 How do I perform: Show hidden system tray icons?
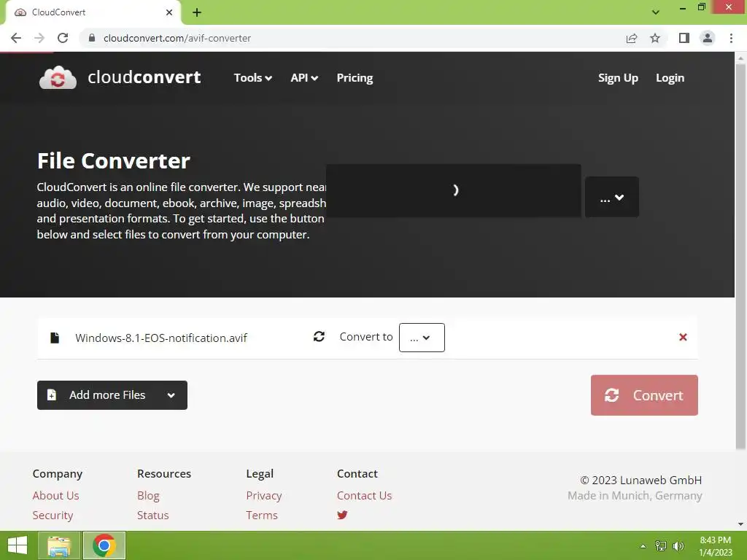643,546
